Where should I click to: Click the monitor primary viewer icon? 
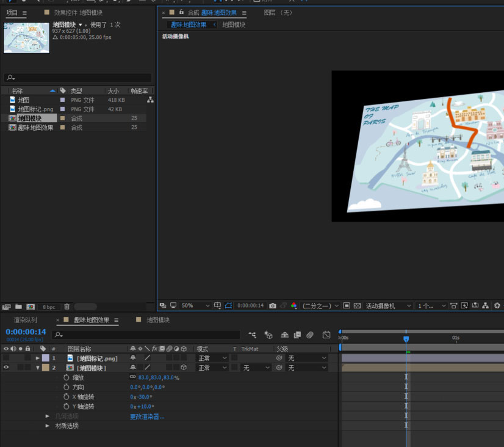pos(173,305)
